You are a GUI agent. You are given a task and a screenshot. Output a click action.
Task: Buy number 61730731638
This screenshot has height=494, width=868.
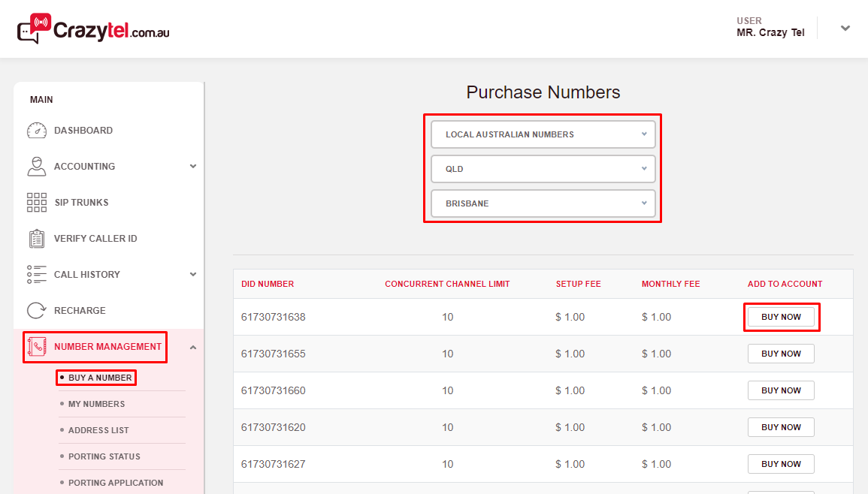pyautogui.click(x=781, y=317)
